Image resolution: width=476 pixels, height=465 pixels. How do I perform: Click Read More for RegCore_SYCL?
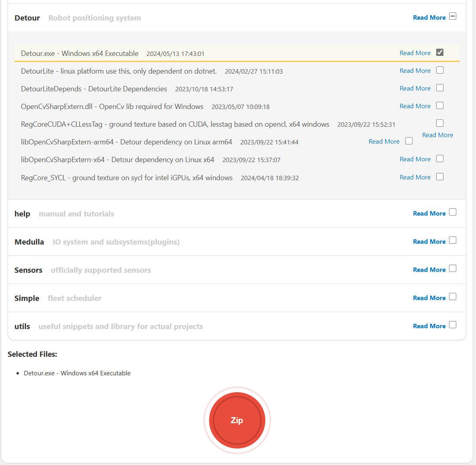pyautogui.click(x=415, y=177)
